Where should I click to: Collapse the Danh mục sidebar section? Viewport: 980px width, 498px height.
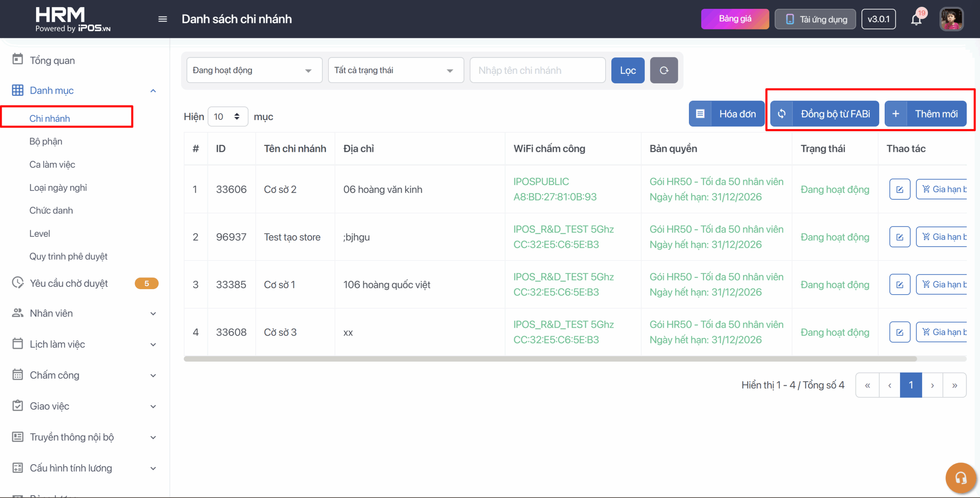153,91
